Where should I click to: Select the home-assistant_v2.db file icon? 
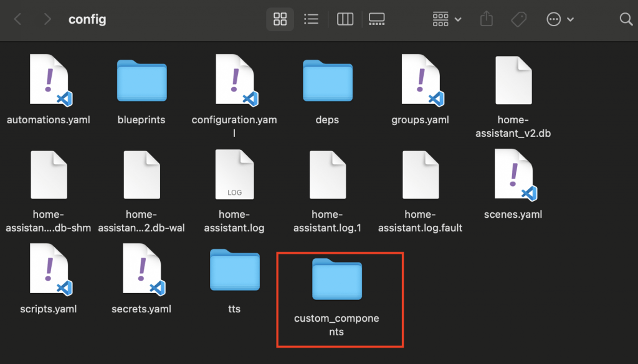pos(513,80)
